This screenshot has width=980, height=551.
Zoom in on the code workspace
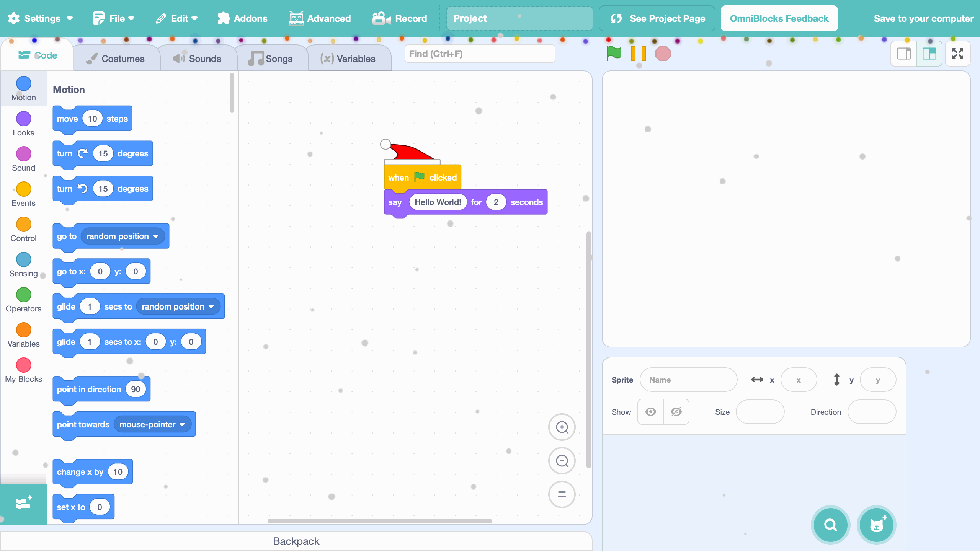pyautogui.click(x=562, y=427)
